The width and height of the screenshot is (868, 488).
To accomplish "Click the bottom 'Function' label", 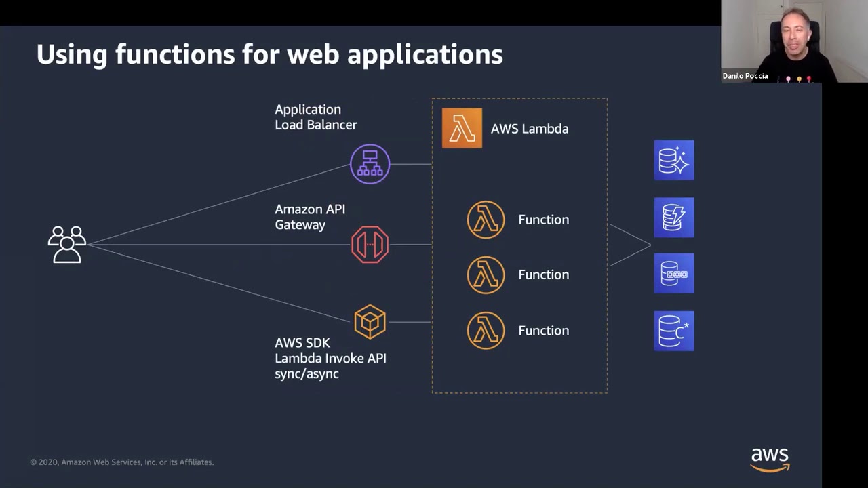I will pyautogui.click(x=543, y=330).
